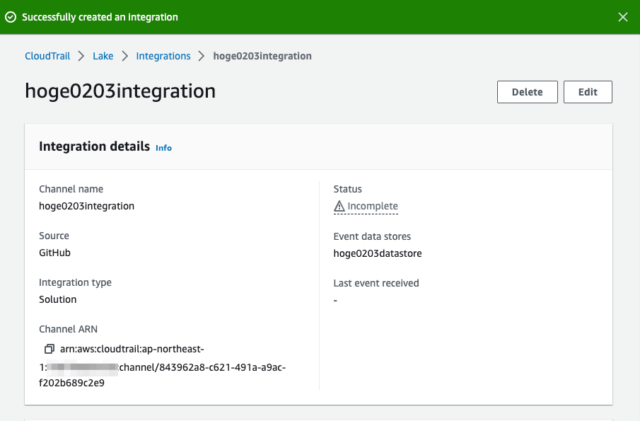Click the Successfully created an integration message
Screen dimensions: 640x421
tap(100, 17)
